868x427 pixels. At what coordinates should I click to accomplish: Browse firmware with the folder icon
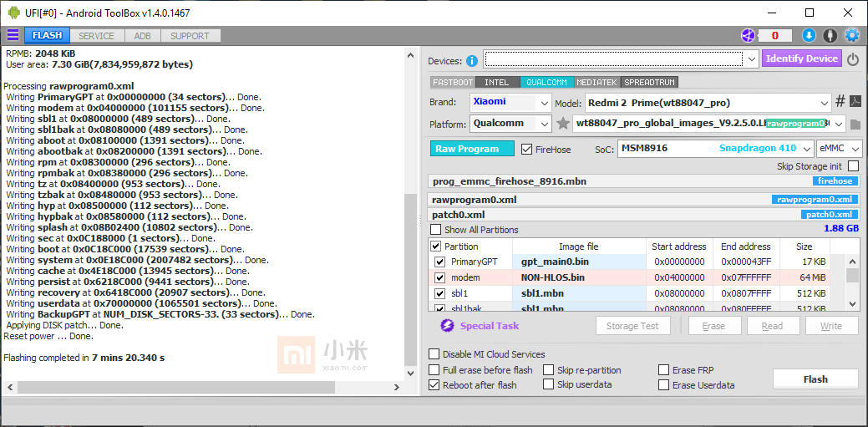[x=855, y=124]
